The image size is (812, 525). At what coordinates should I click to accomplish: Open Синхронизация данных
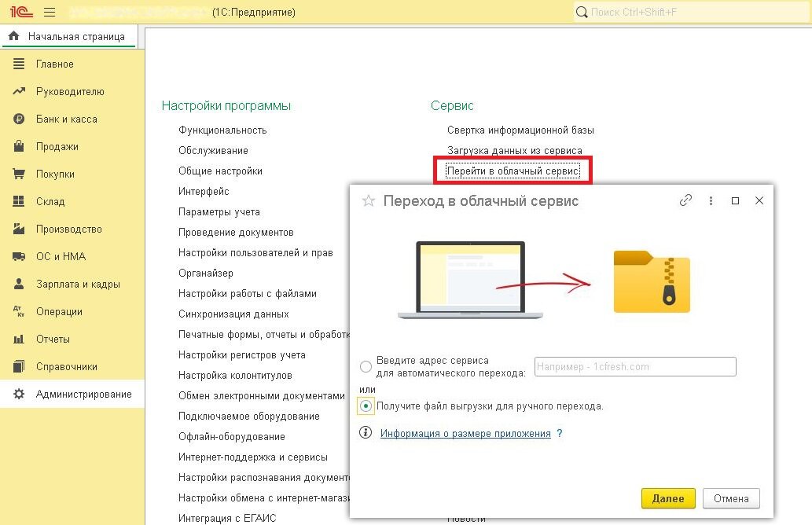[233, 314]
